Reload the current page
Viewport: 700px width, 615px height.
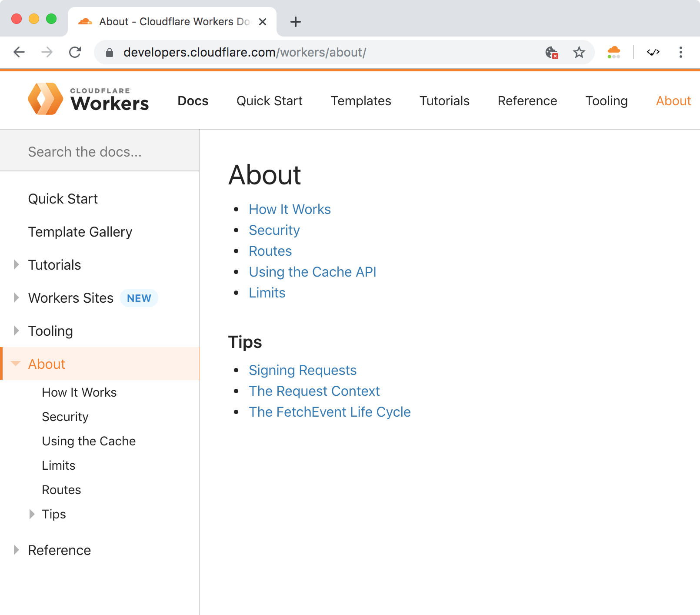pos(75,52)
